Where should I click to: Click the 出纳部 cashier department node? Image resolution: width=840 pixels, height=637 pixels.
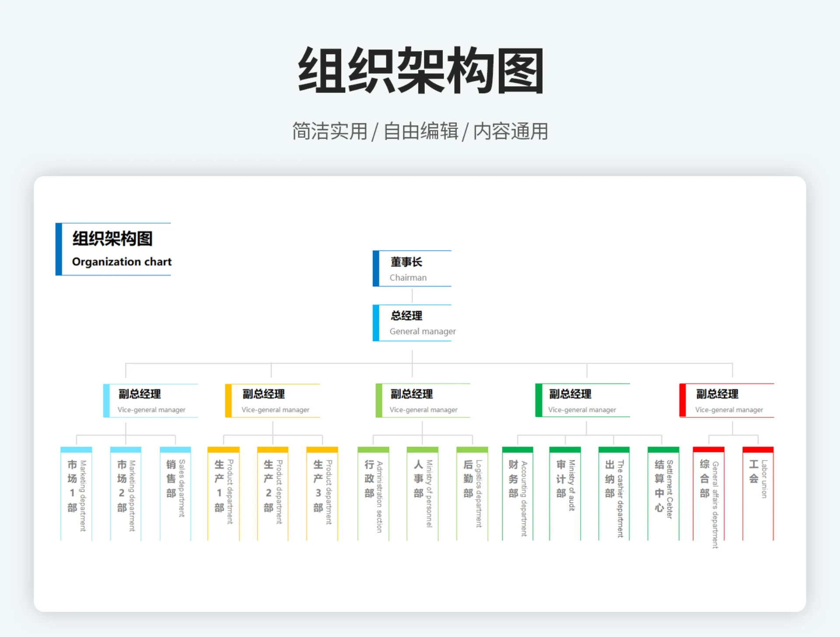[x=613, y=492]
